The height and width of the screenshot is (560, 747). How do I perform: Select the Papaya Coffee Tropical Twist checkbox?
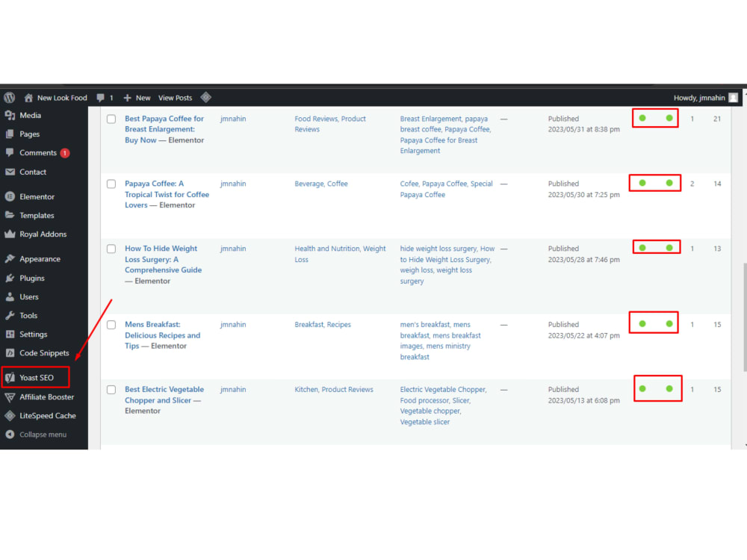point(111,184)
